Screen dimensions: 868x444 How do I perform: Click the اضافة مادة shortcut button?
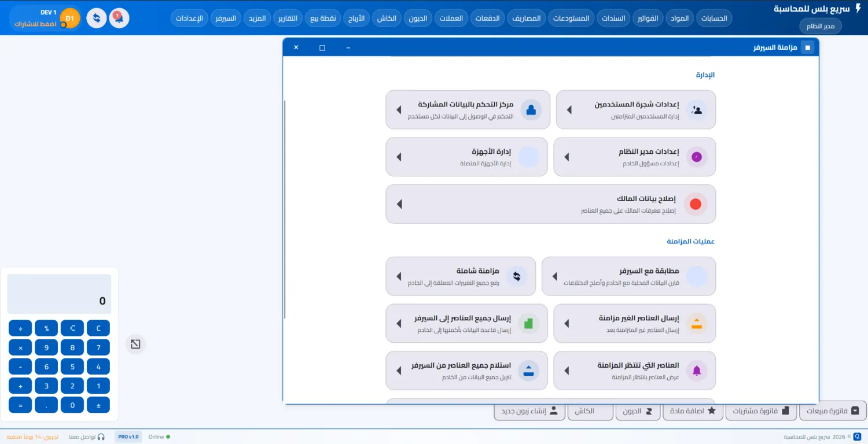point(692,411)
